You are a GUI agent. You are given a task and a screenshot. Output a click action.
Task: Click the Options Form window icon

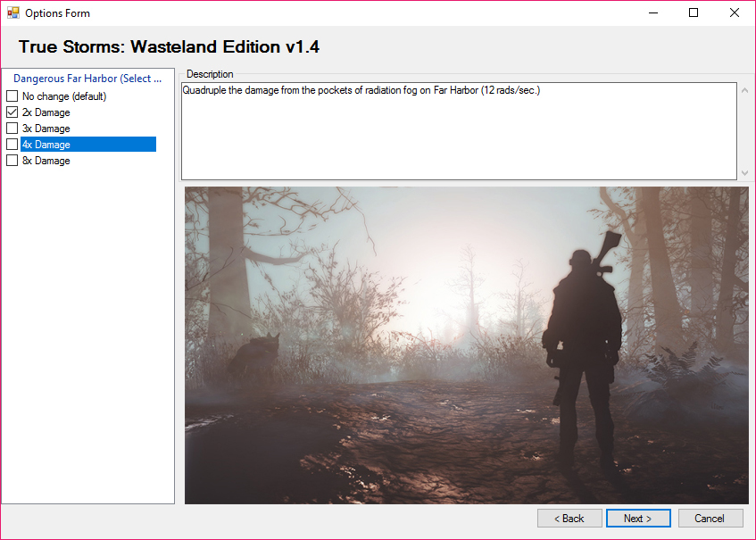pos(13,13)
